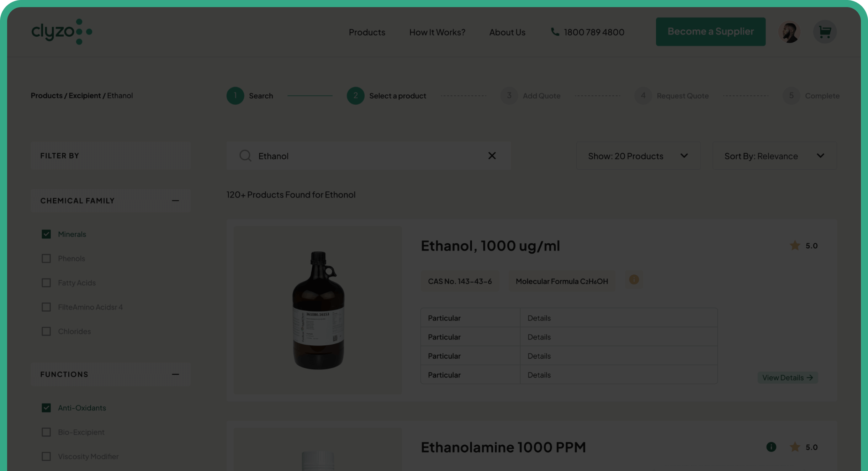Click the CAS No. 143-43-6 tag
This screenshot has width=868, height=471.
pyautogui.click(x=460, y=281)
